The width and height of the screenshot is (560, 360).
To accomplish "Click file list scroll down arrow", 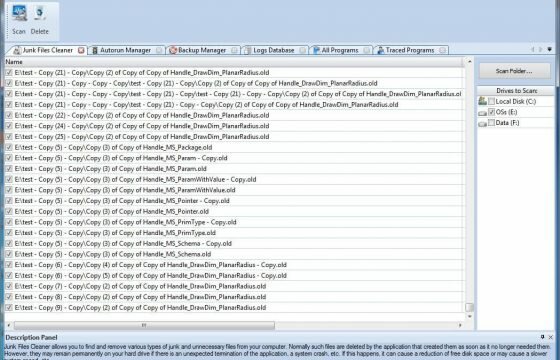I will click(470, 316).
